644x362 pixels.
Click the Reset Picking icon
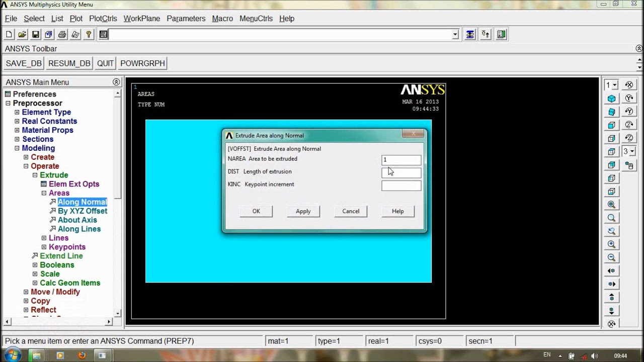tap(486, 35)
